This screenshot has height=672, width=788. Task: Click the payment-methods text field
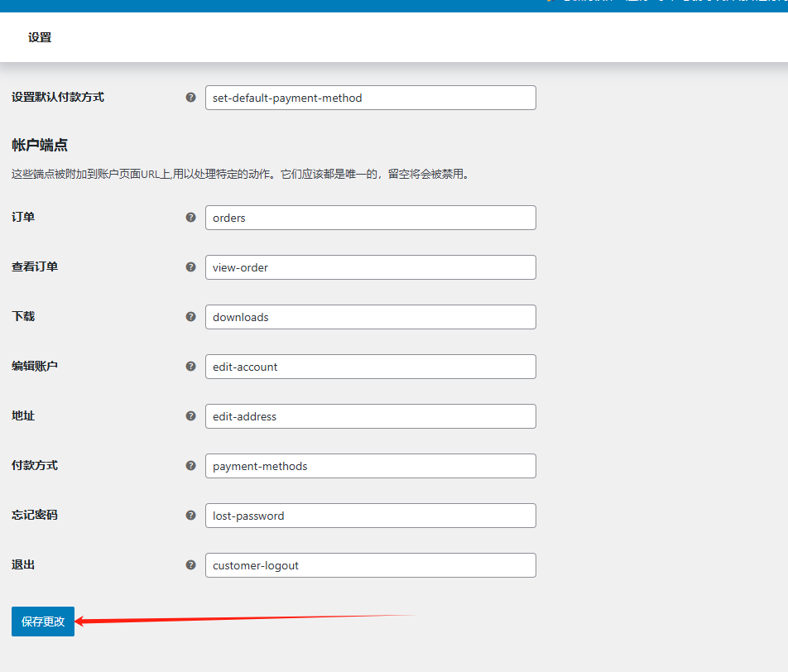click(x=370, y=466)
